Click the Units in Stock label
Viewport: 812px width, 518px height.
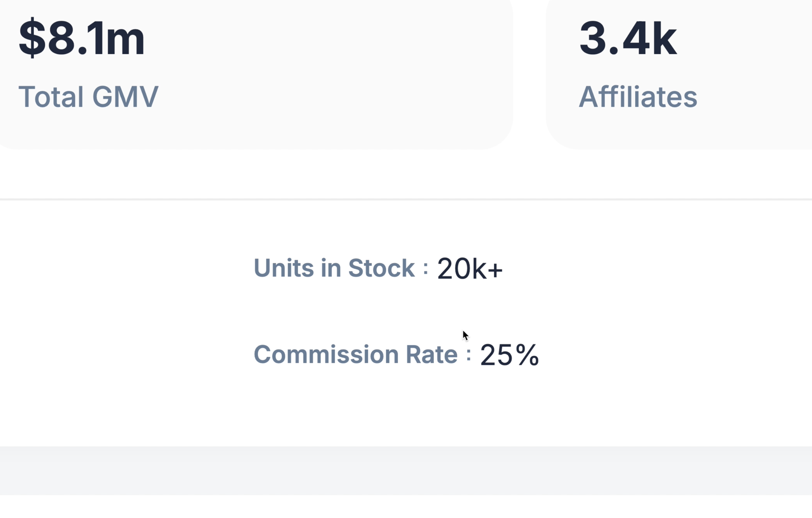click(334, 268)
